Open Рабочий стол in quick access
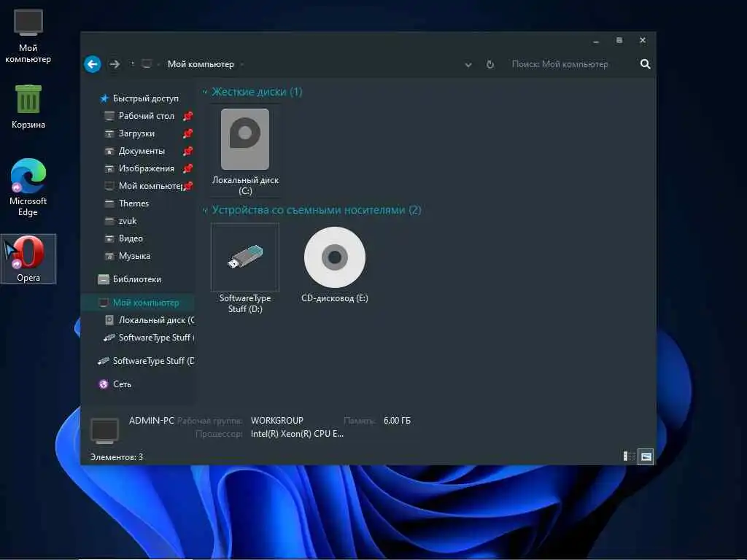 (x=140, y=116)
